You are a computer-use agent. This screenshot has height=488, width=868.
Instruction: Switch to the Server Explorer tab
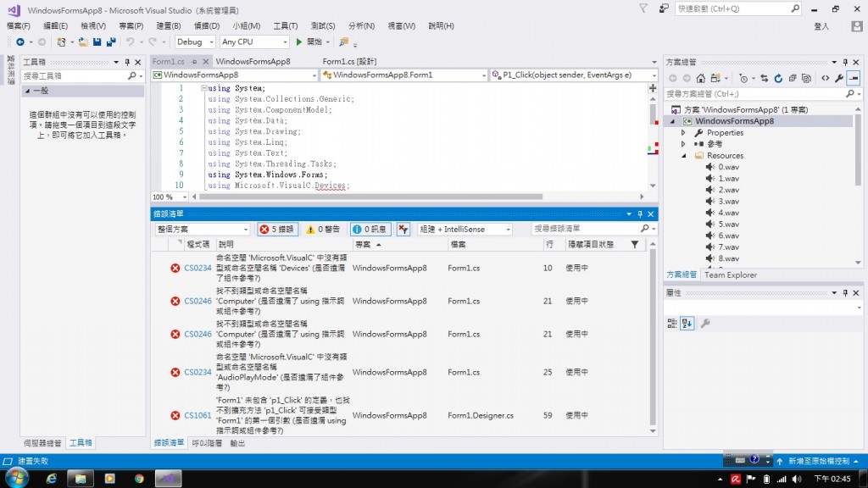coord(42,443)
